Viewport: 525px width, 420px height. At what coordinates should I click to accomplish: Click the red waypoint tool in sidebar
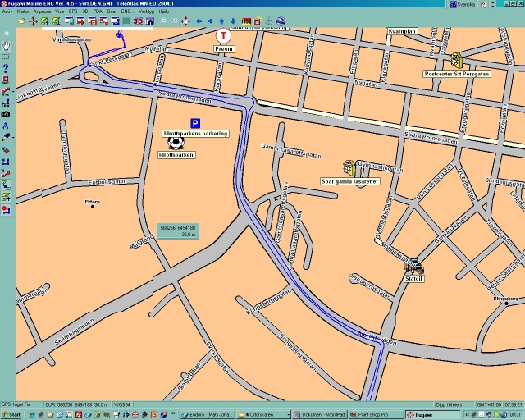tap(6, 80)
